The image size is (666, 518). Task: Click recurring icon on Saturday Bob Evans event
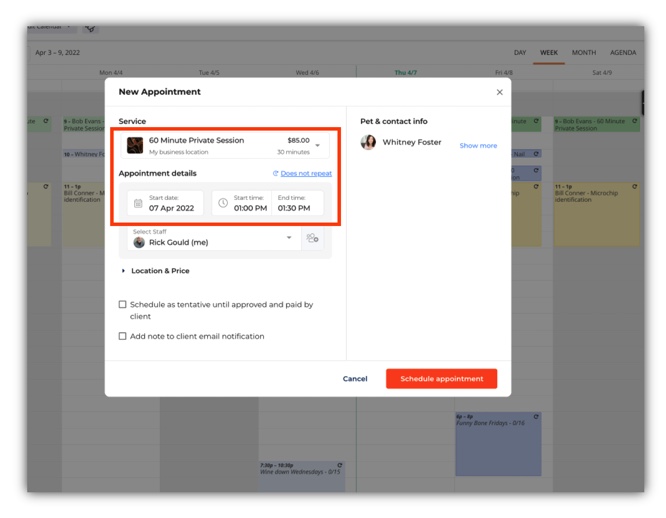(635, 121)
